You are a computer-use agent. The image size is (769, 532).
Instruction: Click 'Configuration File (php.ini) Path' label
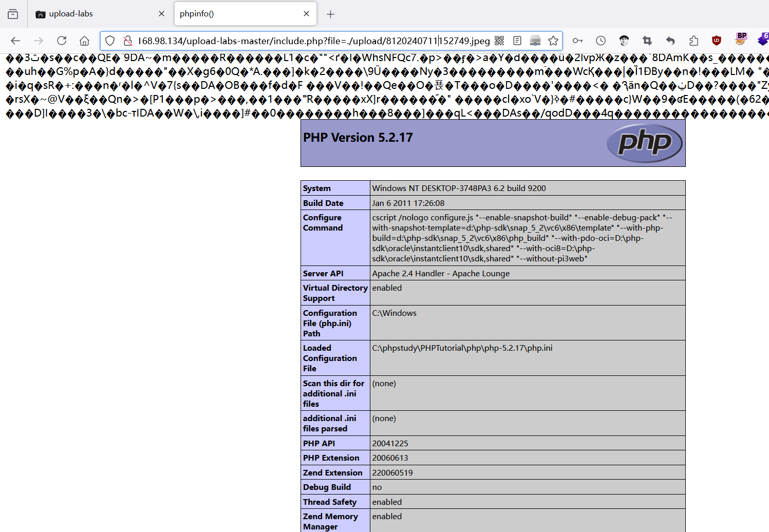(330, 323)
